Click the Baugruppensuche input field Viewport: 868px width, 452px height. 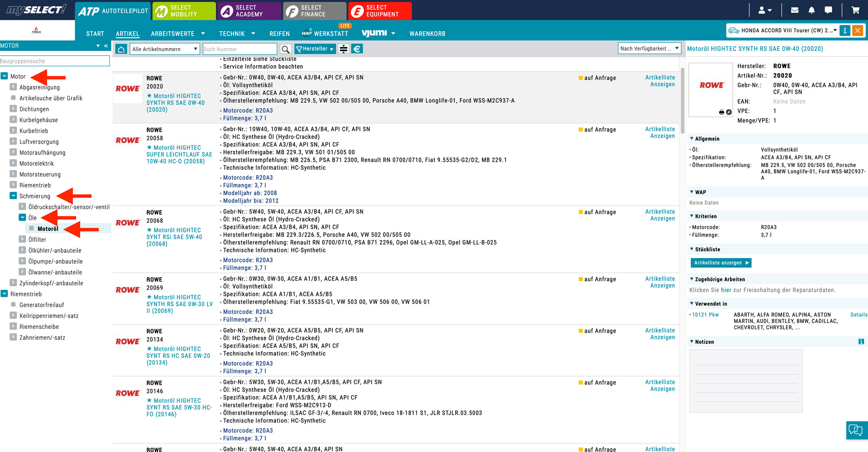55,61
